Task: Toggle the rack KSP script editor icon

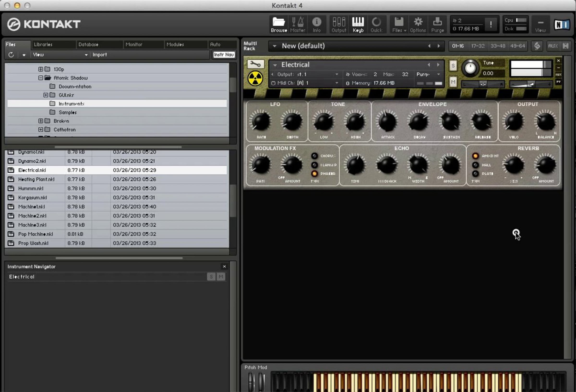Action: click(537, 46)
